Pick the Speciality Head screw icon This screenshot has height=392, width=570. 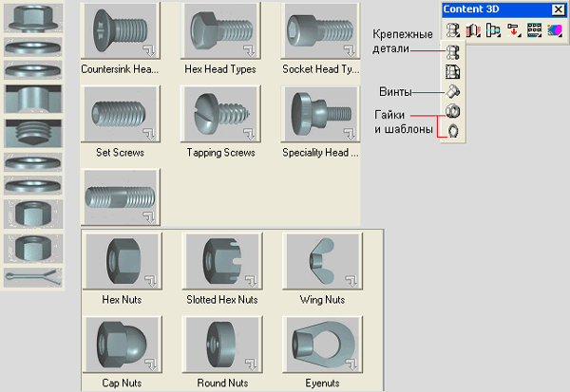click(x=321, y=114)
